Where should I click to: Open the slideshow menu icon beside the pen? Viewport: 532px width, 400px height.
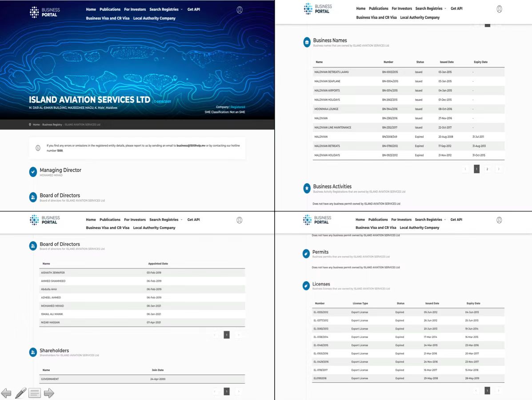click(x=35, y=393)
